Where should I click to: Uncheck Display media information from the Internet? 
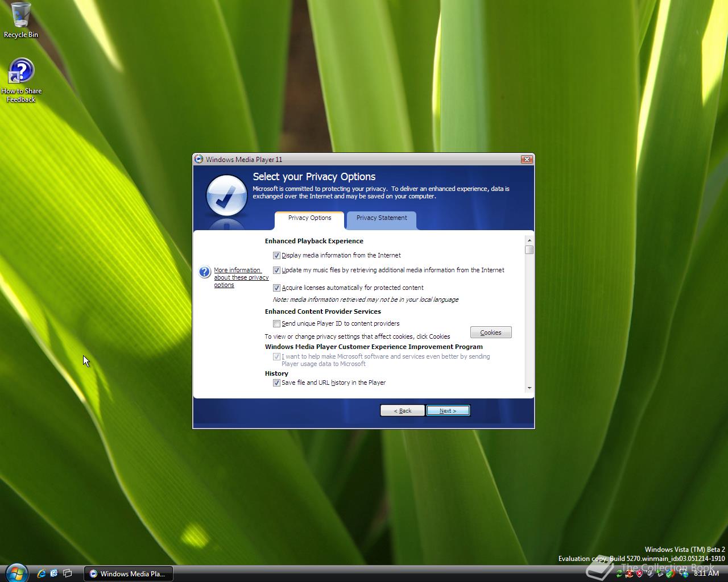point(276,256)
